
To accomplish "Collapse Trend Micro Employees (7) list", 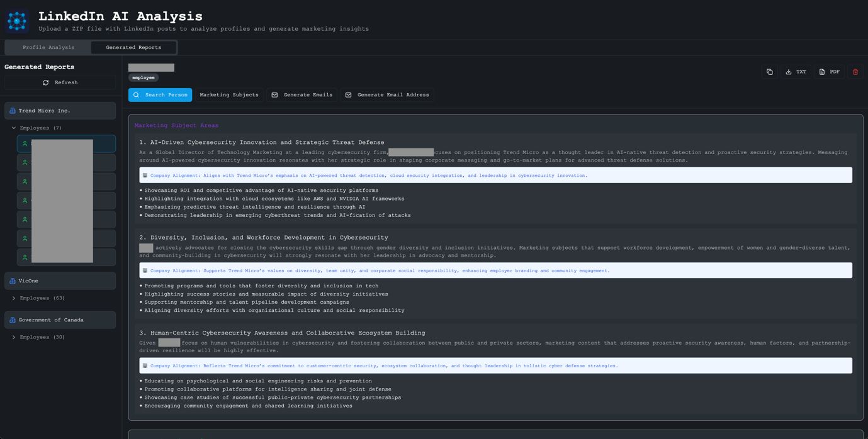I will (x=14, y=128).
